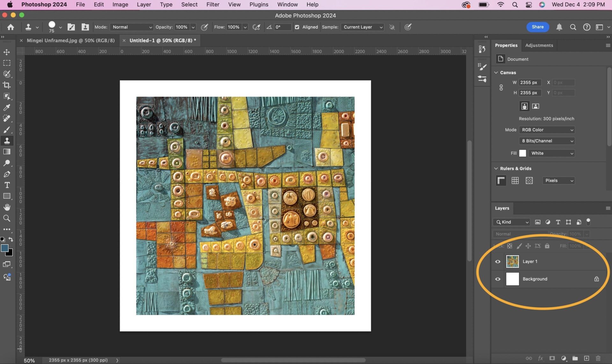612x364 pixels.
Task: Hide Layer 1 visibility eye
Action: [498, 261]
